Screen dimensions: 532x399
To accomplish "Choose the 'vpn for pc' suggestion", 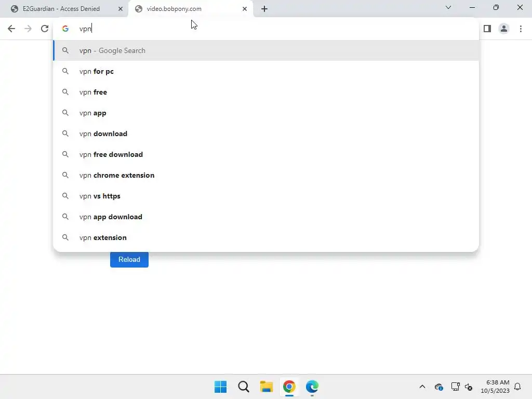I will pos(266,71).
